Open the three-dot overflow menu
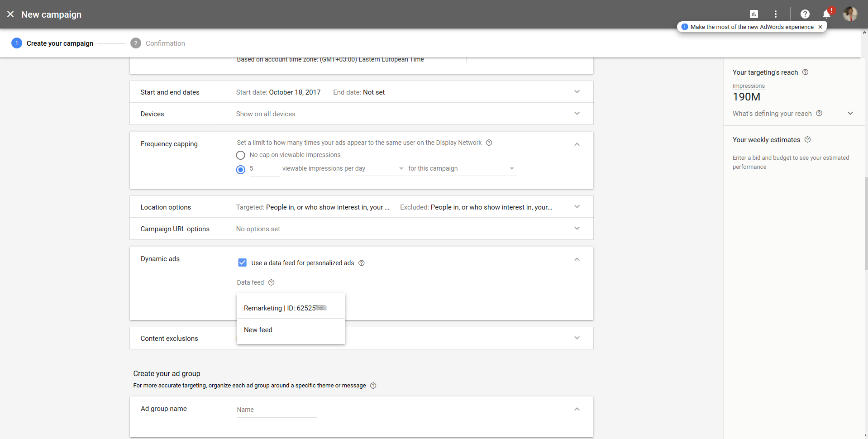 775,14
